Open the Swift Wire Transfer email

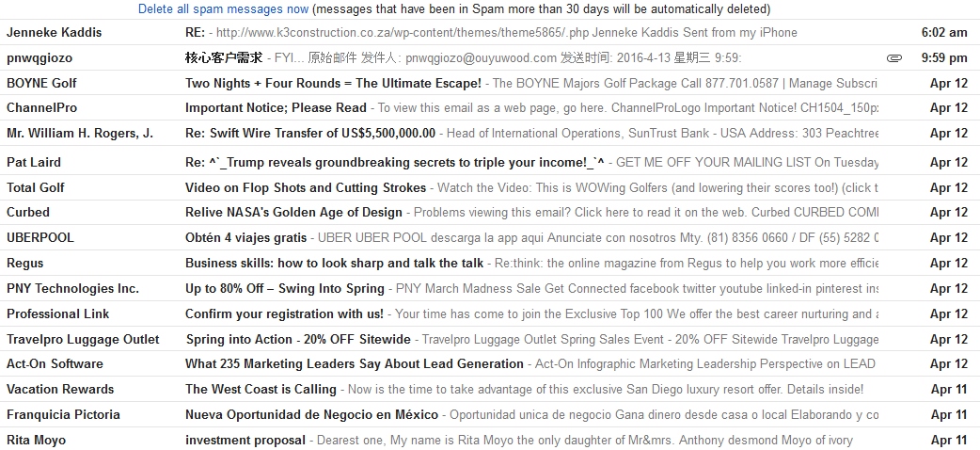click(x=310, y=133)
